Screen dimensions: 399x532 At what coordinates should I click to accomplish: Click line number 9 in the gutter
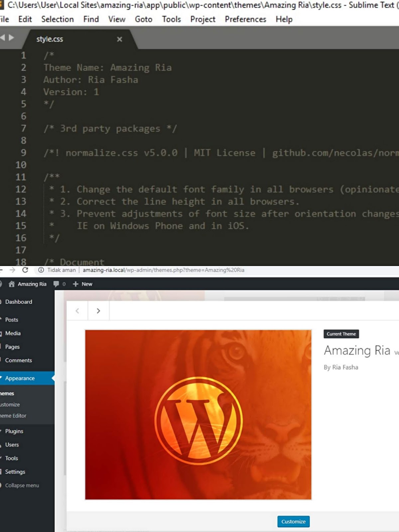coord(23,153)
